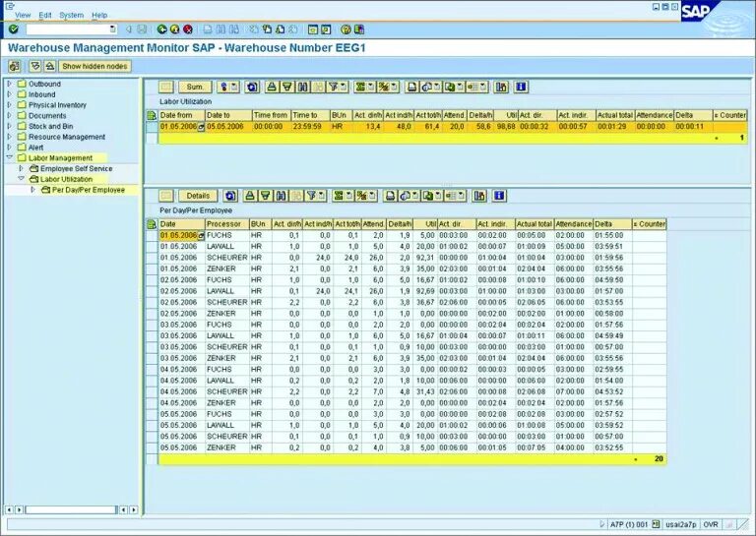The width and height of the screenshot is (756, 536).
Task: Click Find binoculars icon in Per Day/Per Employee toolbar
Action: point(282,196)
